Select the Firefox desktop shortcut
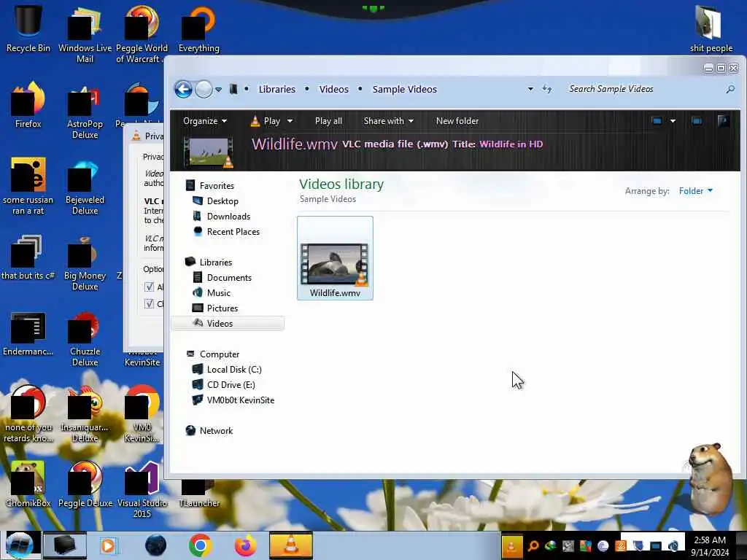 28,105
